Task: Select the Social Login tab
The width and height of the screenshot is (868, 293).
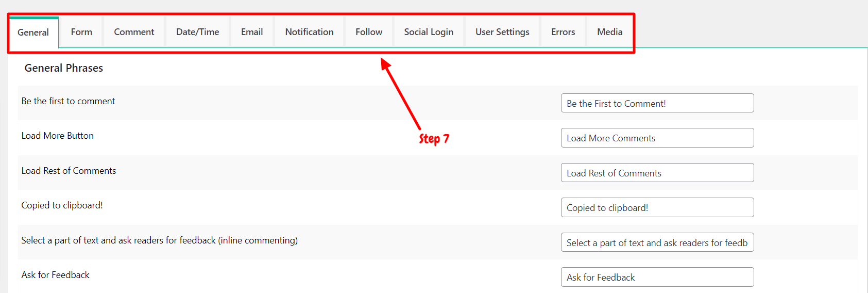Action: coord(429,32)
